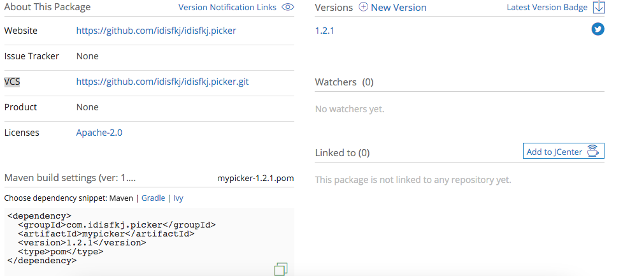The height and width of the screenshot is (276, 644).
Task: Click the copy snippet icon
Action: tap(281, 269)
